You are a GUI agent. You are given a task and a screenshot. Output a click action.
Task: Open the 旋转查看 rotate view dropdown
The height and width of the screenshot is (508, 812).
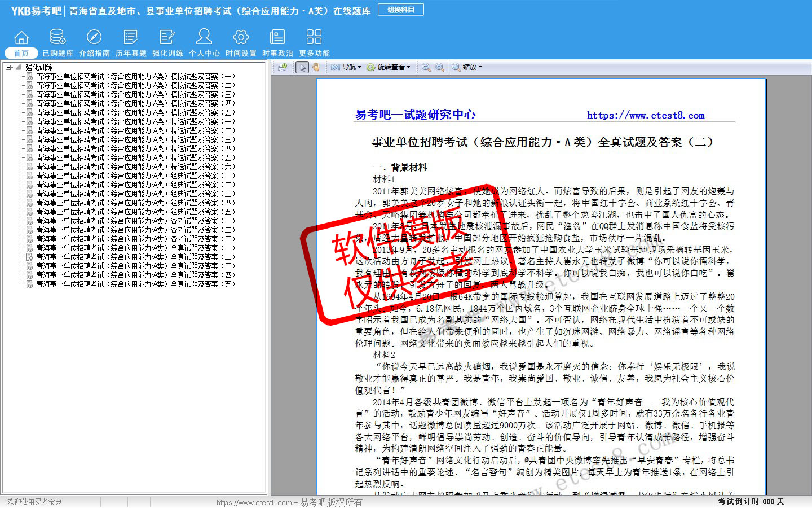coord(389,67)
